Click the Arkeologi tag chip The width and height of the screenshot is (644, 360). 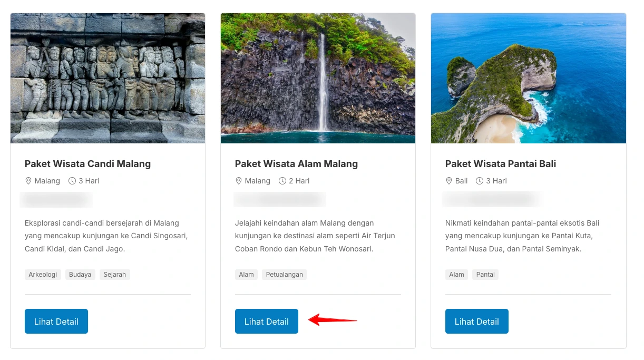[43, 274]
